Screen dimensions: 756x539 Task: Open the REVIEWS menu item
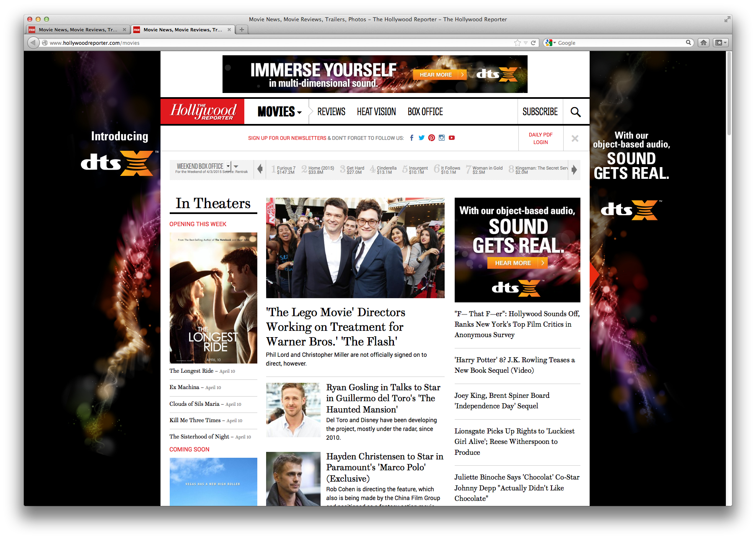point(331,112)
